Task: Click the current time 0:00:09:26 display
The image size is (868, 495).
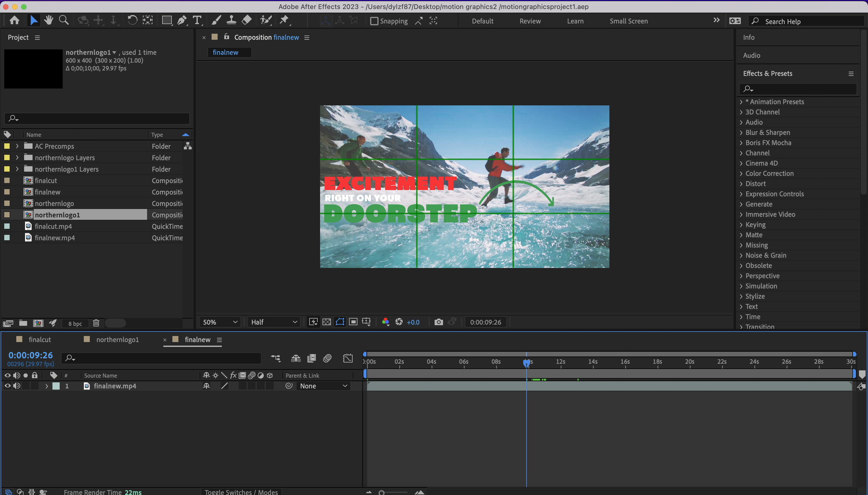Action: tap(31, 355)
